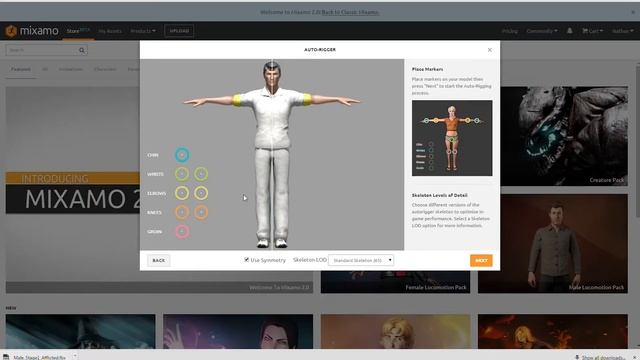
Task: Pick the left orange Knees marker
Action: pyautogui.click(x=182, y=212)
